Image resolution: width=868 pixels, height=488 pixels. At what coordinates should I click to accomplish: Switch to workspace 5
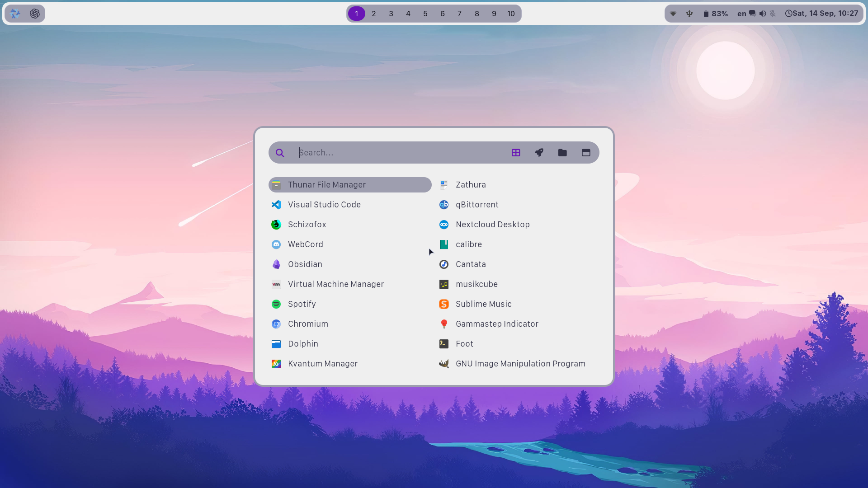tap(425, 14)
